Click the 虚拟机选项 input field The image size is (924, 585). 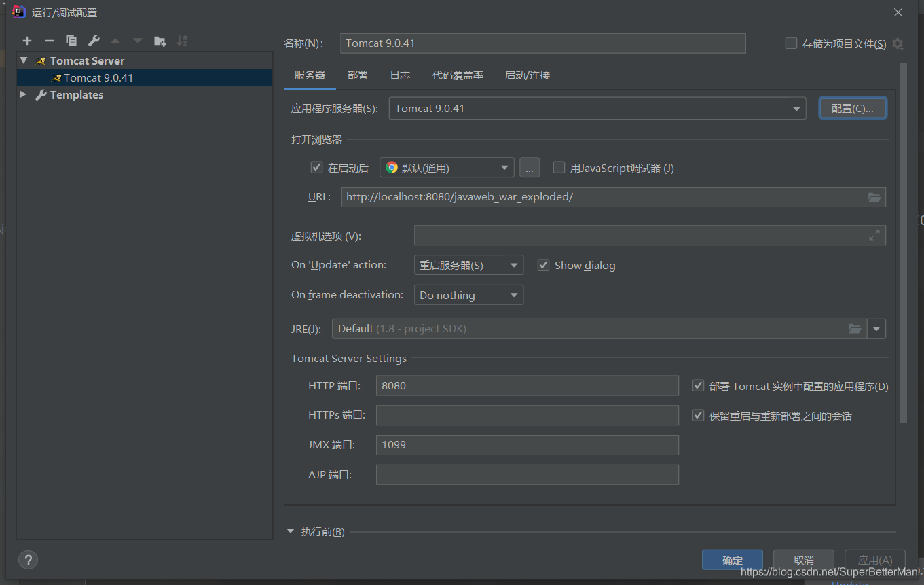[x=650, y=235]
